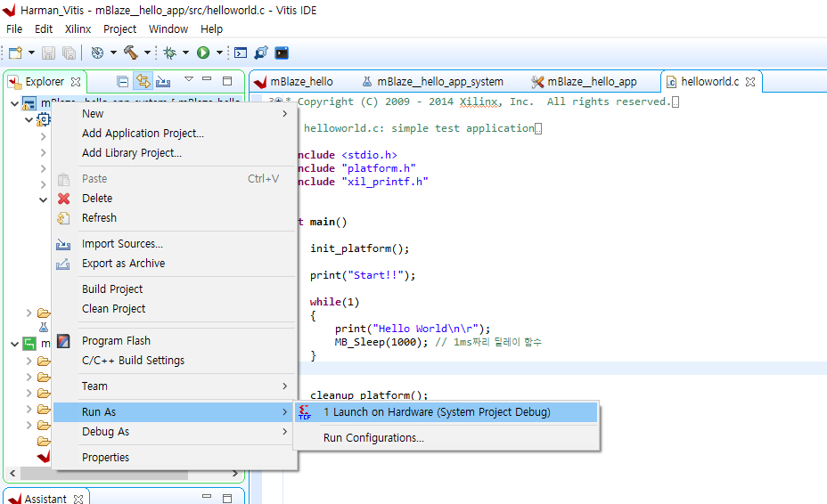Image resolution: width=827 pixels, height=504 pixels.
Task: Open Properties from the context menu
Action: click(x=174, y=457)
